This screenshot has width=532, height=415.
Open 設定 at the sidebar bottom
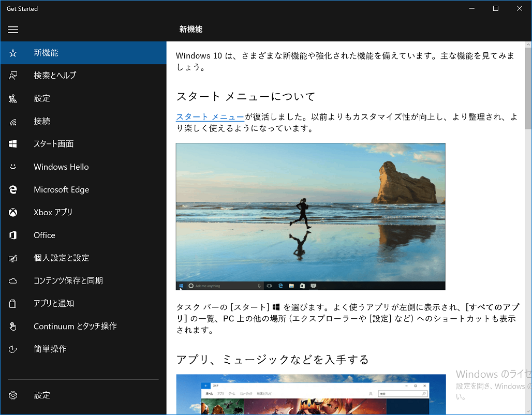(x=83, y=395)
